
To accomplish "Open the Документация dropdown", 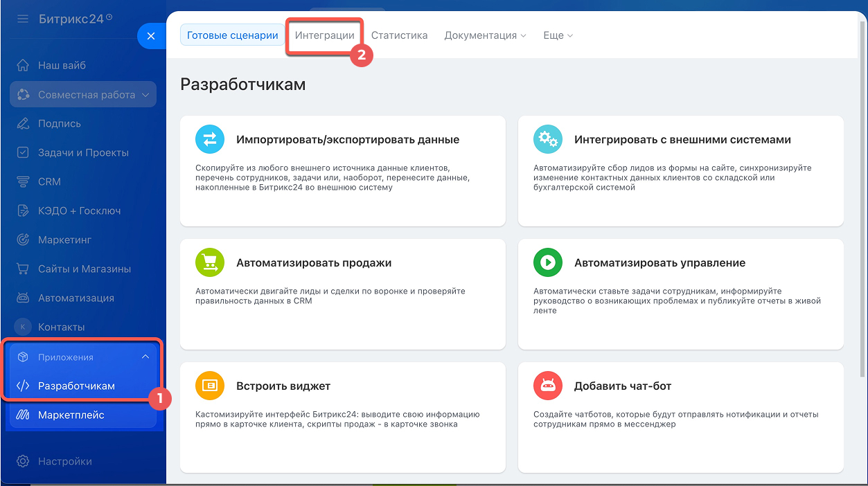I will 485,35.
